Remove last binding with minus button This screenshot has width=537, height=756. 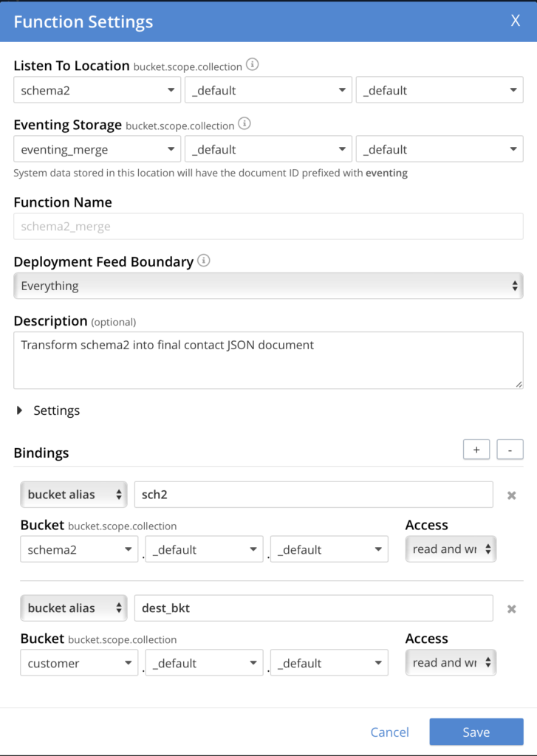[x=510, y=450]
